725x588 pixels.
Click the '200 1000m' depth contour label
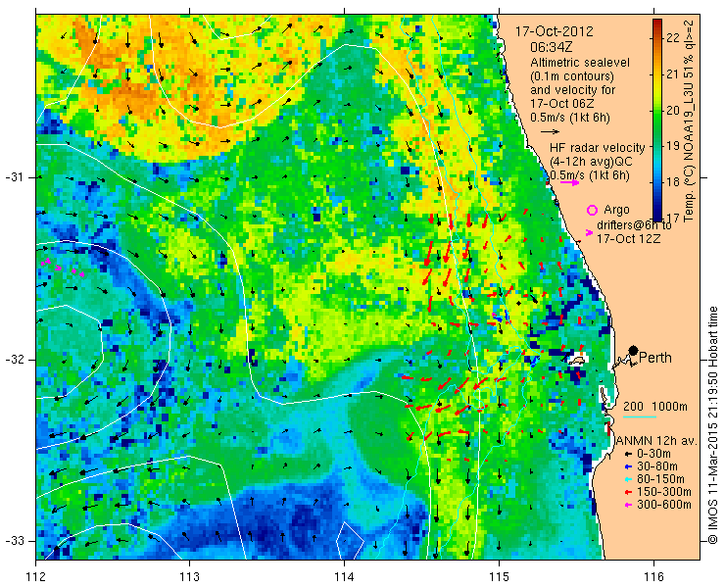coord(654,407)
